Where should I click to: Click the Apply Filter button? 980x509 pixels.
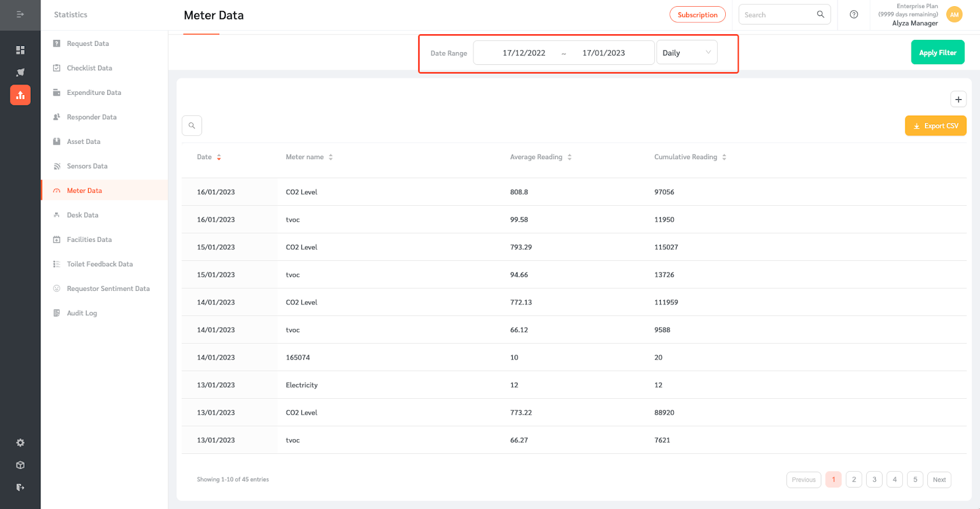(938, 52)
